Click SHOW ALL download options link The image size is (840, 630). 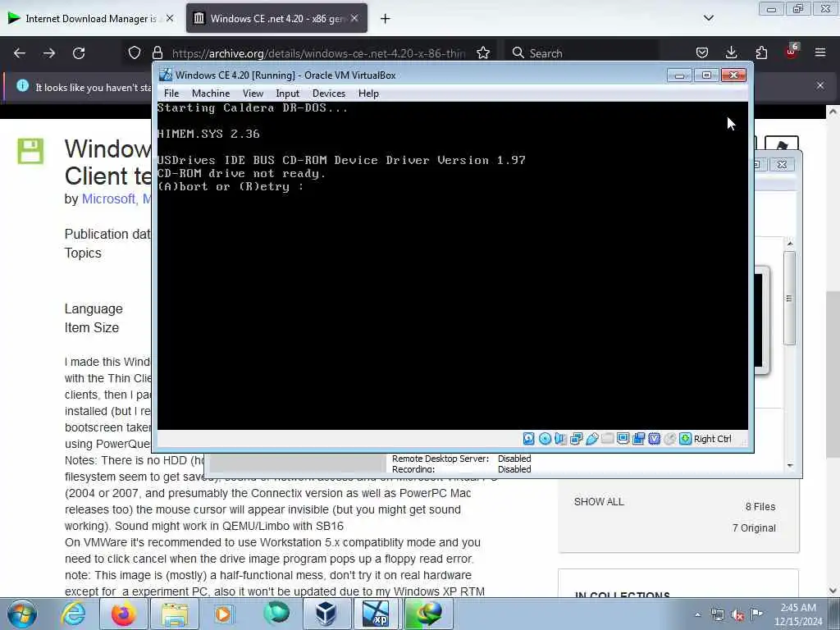click(599, 502)
